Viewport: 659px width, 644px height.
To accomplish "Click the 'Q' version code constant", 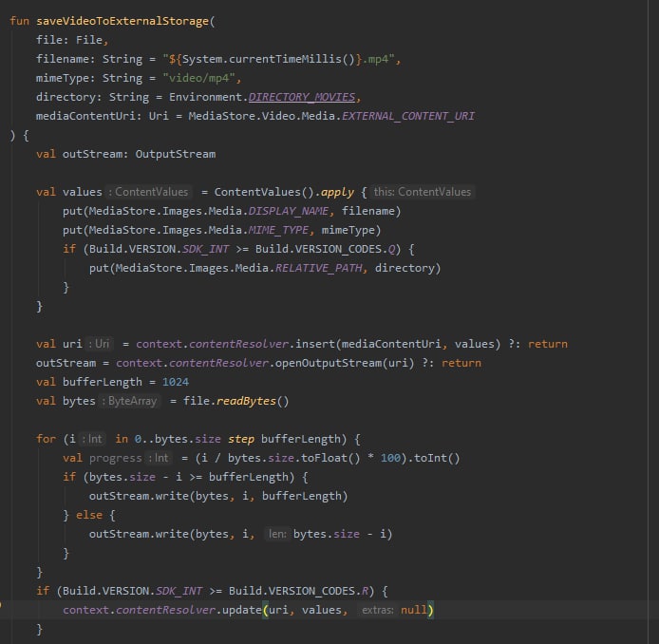I will click(391, 249).
